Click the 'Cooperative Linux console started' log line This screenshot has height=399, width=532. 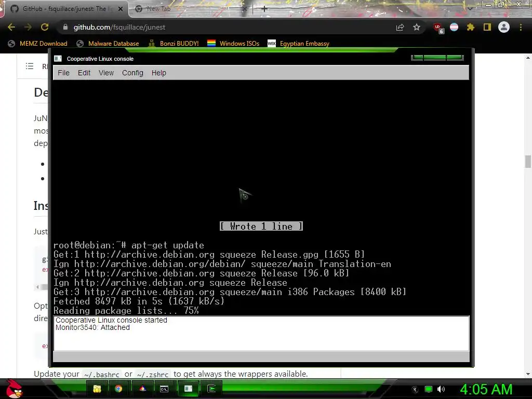click(x=111, y=320)
